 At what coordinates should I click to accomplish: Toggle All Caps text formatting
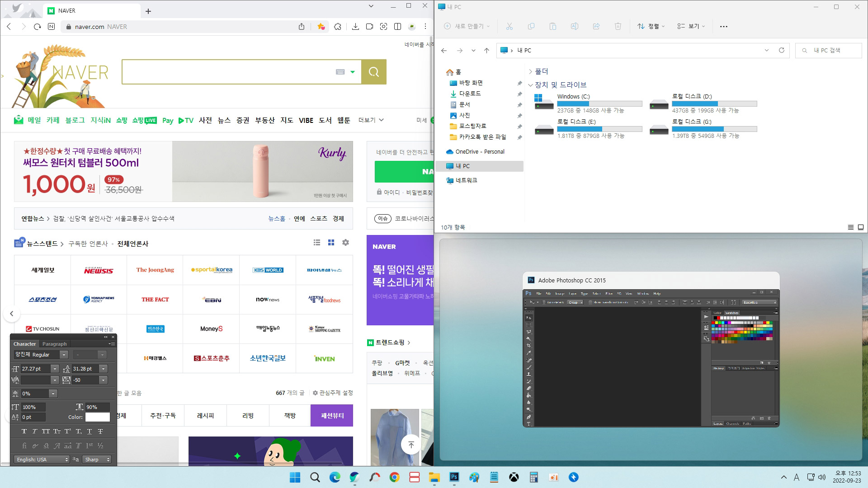pos(46,431)
